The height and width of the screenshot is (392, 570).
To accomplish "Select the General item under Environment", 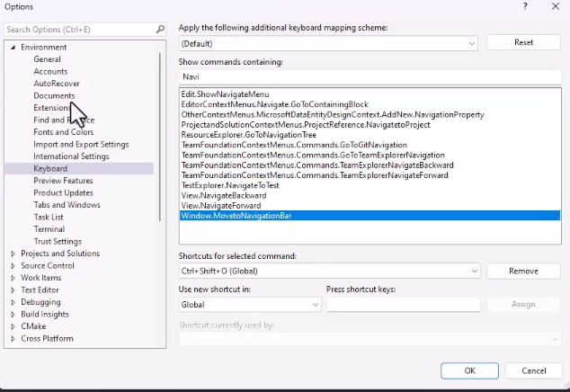I will [x=47, y=59].
